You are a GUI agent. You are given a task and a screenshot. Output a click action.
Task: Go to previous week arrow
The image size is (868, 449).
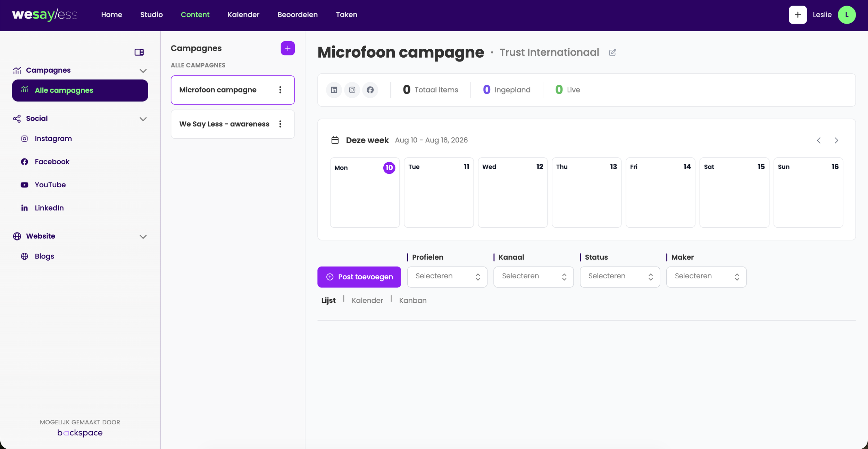point(819,140)
